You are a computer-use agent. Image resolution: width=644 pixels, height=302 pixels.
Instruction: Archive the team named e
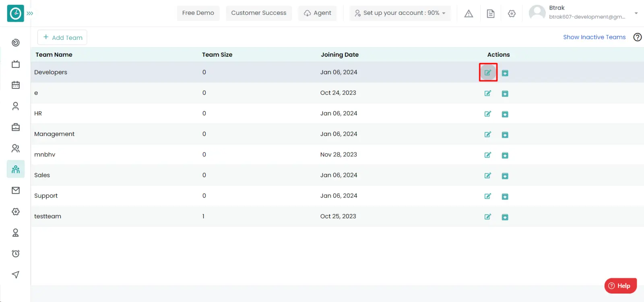point(505,94)
